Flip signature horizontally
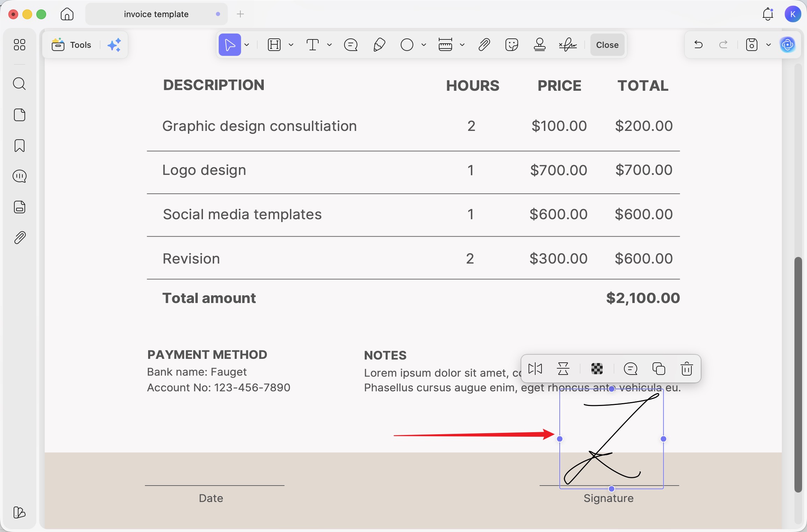Screen dimensions: 807x532 (535, 369)
